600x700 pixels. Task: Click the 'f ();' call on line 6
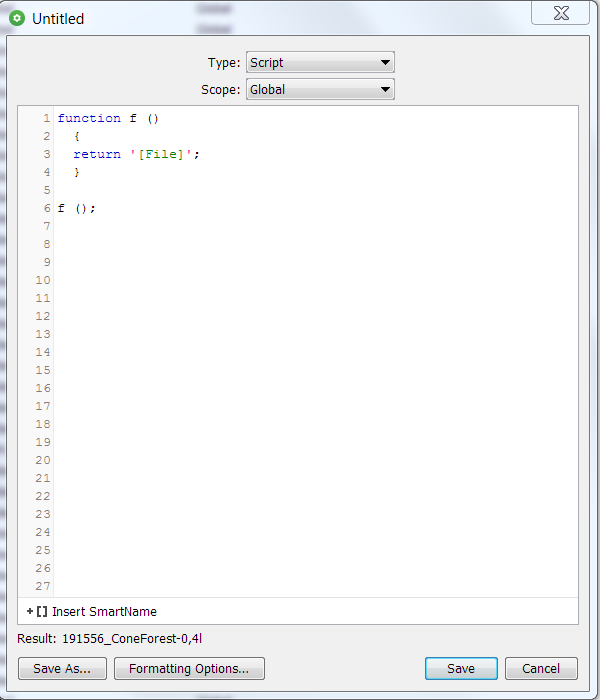[76, 208]
